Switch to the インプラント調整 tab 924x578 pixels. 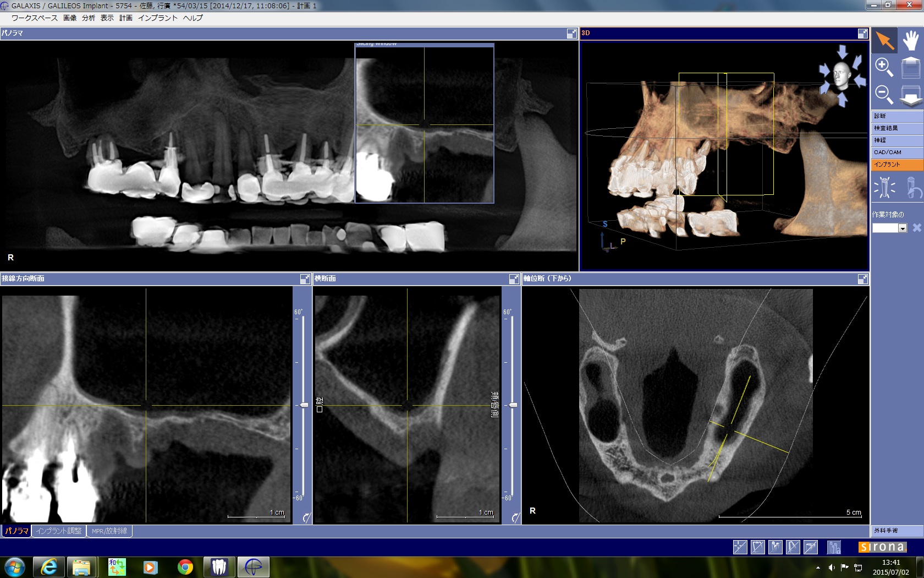[x=59, y=531]
